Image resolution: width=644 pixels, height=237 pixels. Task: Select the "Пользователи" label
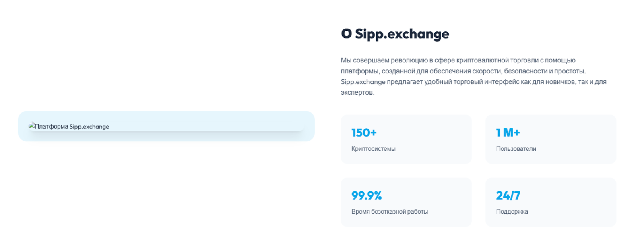click(x=516, y=149)
